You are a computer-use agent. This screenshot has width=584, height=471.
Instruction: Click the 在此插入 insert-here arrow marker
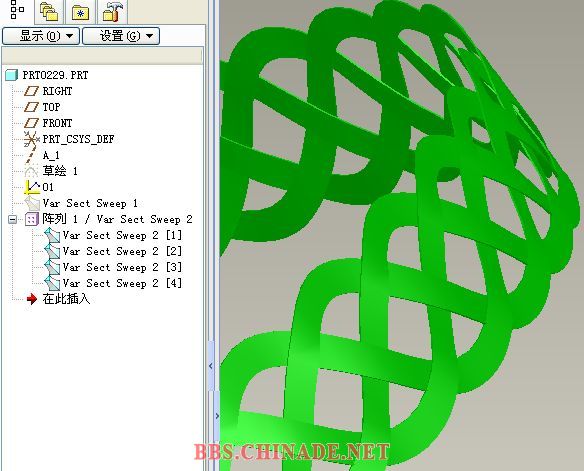pyautogui.click(x=32, y=299)
